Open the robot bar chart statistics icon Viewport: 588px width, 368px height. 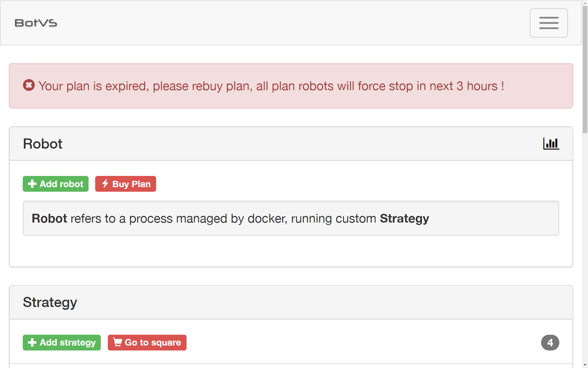pyautogui.click(x=551, y=143)
